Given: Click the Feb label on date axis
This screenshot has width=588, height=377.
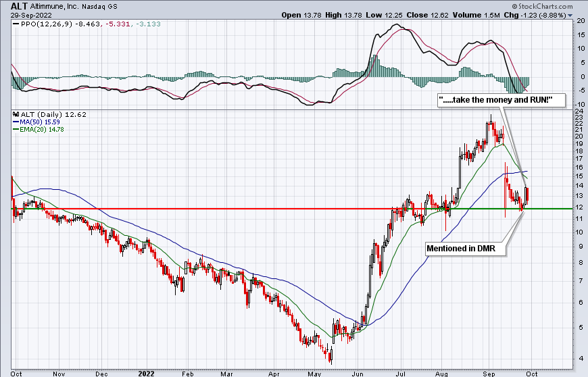Looking at the screenshot, I should coord(187,374).
